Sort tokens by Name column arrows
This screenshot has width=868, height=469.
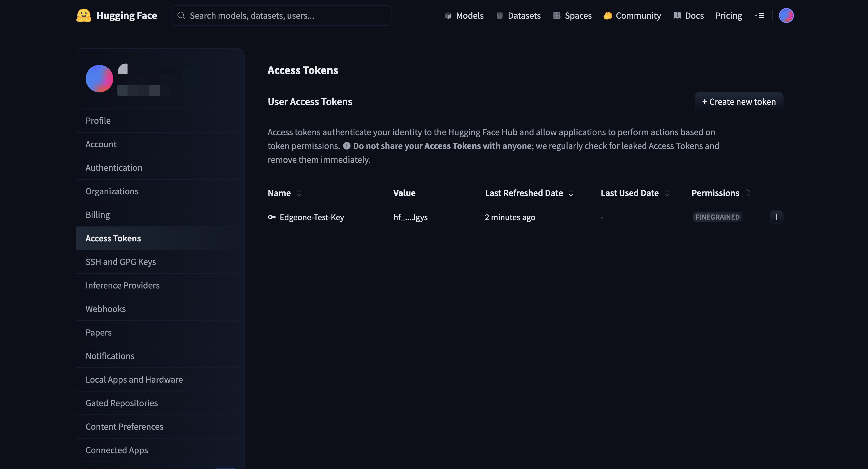click(x=299, y=193)
